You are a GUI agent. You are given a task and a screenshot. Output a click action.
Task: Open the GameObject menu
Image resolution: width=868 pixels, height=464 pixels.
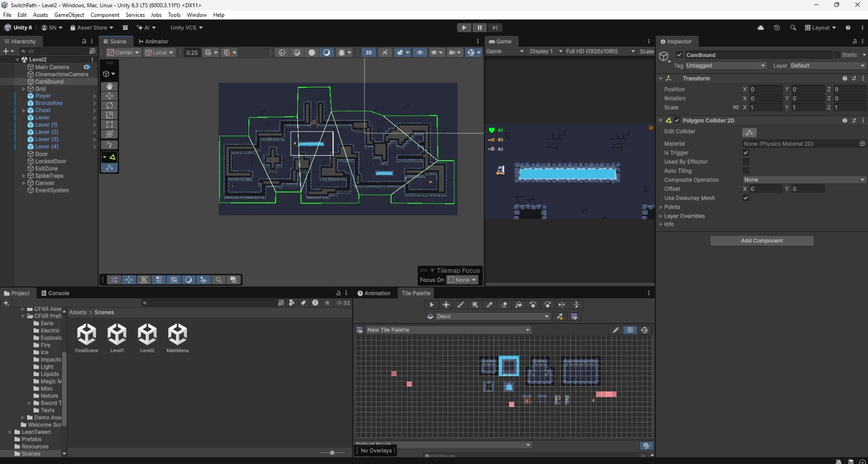pyautogui.click(x=69, y=15)
